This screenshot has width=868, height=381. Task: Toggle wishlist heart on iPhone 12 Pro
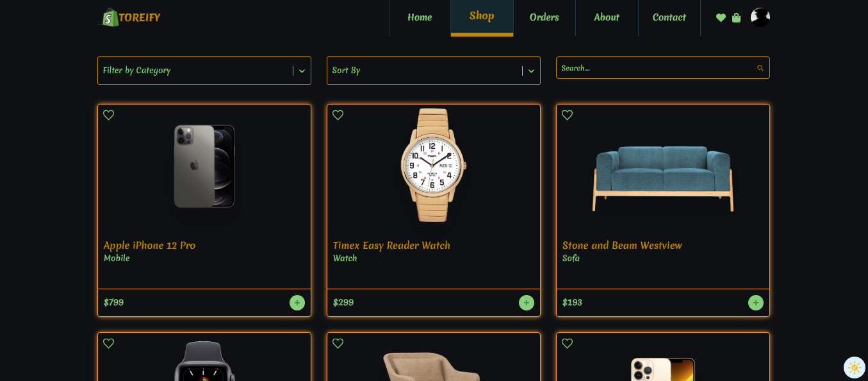[109, 115]
